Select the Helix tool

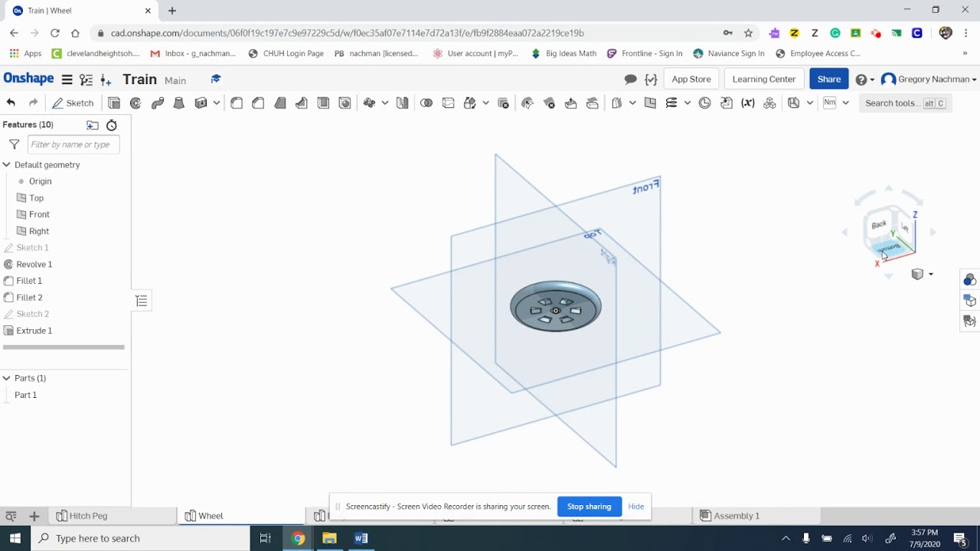(671, 103)
